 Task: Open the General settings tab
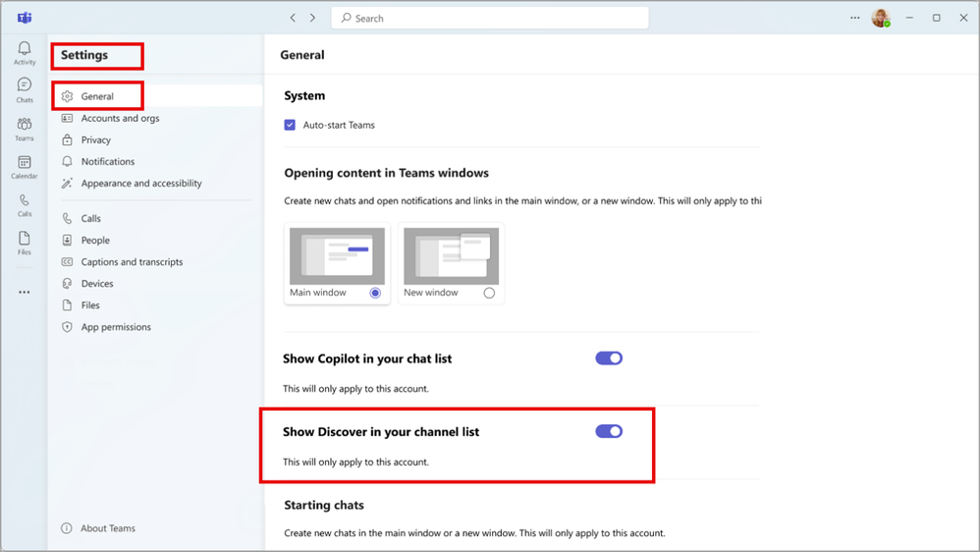(x=157, y=96)
